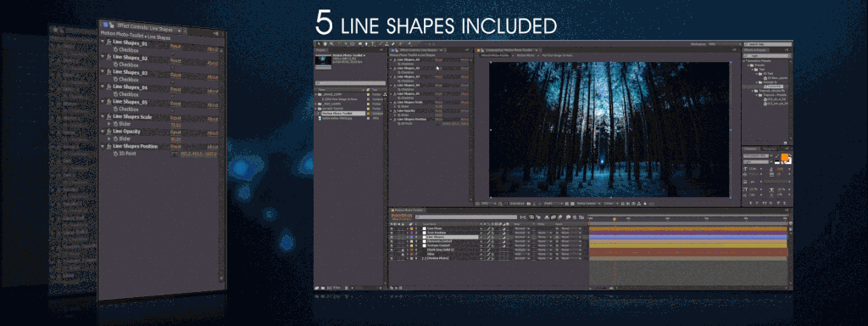
Task: Select the Brush tool in main toolbar
Action: click(x=381, y=44)
